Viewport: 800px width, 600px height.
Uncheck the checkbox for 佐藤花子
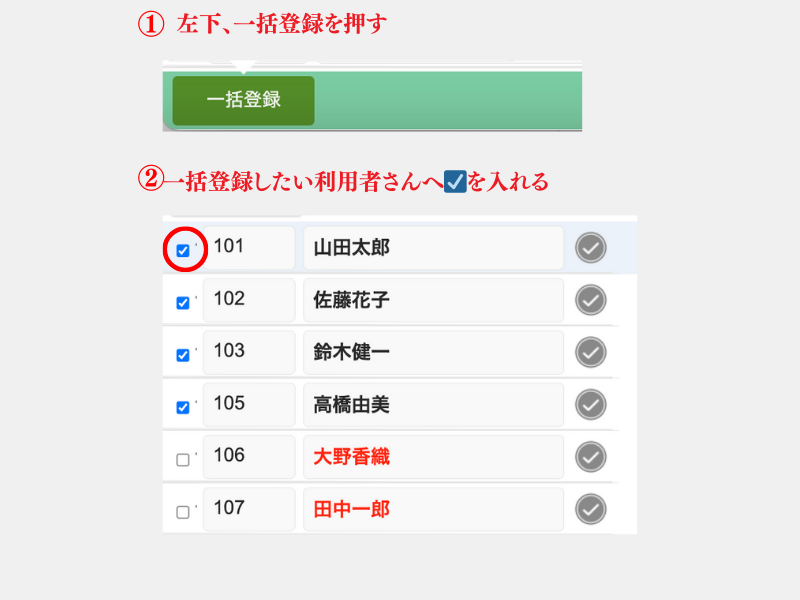coord(183,302)
